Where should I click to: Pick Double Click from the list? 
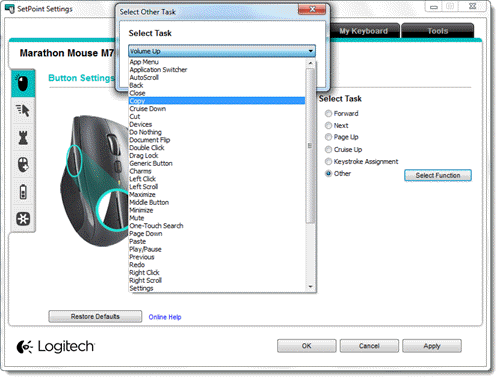217,148
